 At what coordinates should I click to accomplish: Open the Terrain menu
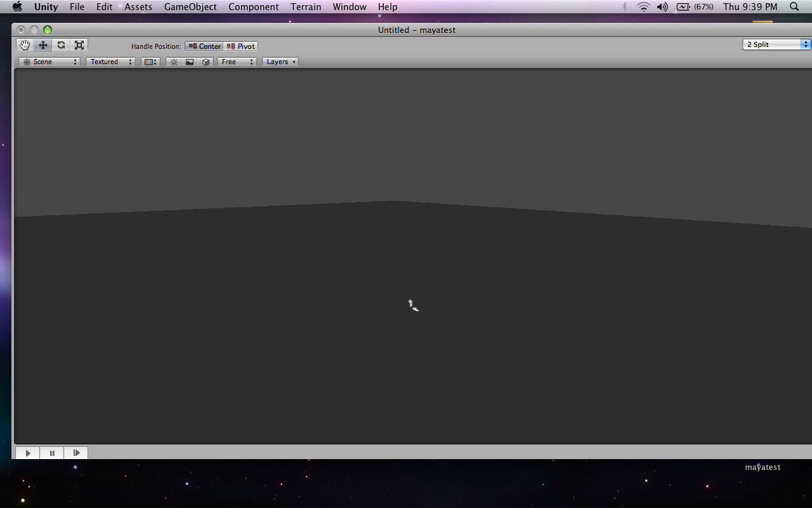click(x=306, y=6)
